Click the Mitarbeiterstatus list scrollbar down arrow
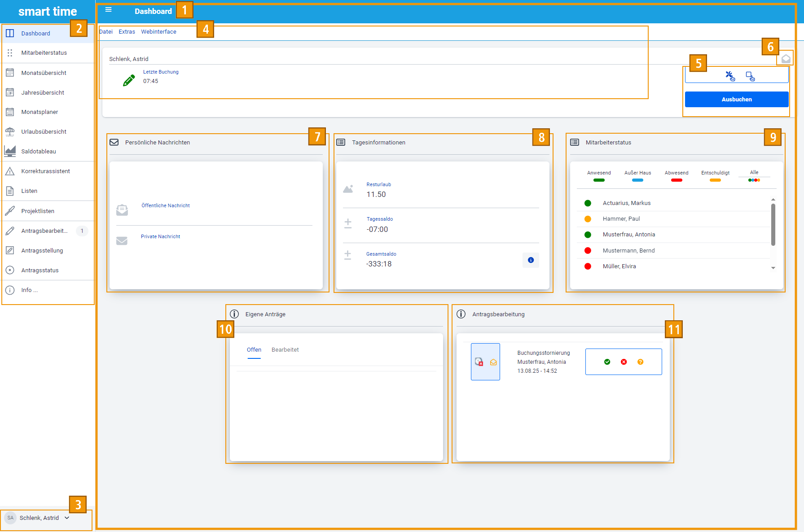Image resolution: width=804 pixels, height=532 pixels. (773, 268)
